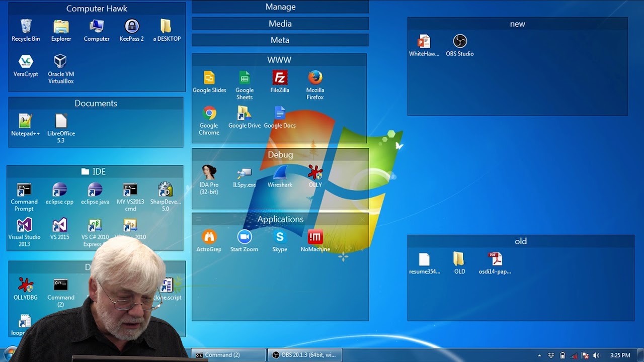Launch VS 2015
The width and height of the screenshot is (644, 362).
tap(59, 229)
